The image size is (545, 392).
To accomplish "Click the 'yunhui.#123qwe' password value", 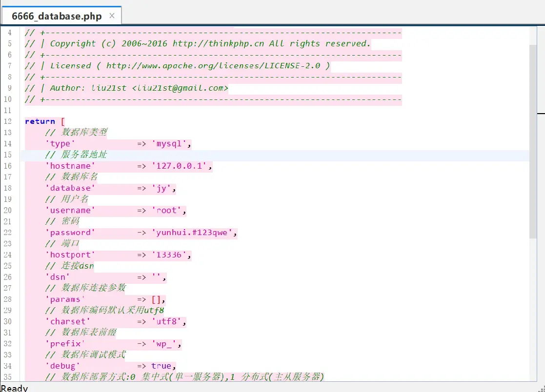I will pos(192,233).
